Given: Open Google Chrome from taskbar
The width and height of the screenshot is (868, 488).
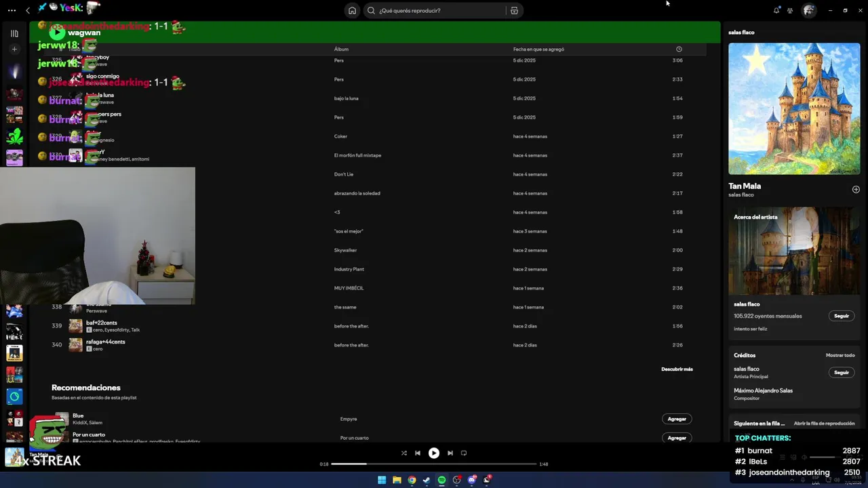Looking at the screenshot, I should coord(412,480).
